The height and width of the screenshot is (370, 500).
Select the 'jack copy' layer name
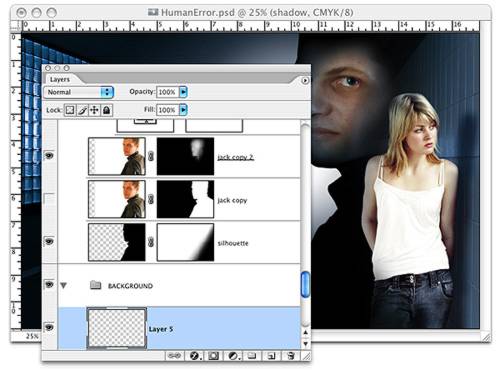coord(232,200)
